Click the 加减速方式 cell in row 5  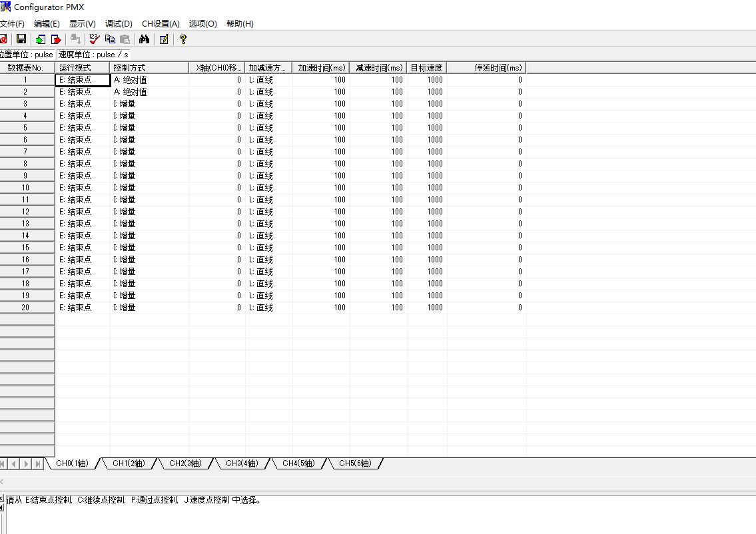click(x=268, y=128)
